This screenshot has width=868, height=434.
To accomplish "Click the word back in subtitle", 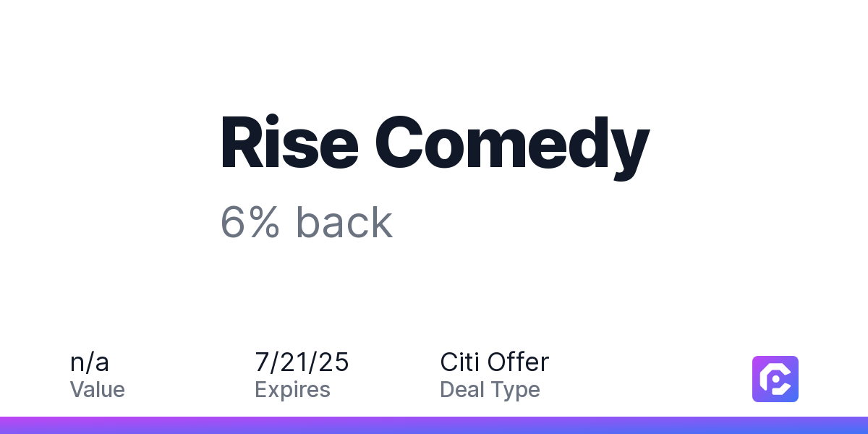I will coord(344,223).
